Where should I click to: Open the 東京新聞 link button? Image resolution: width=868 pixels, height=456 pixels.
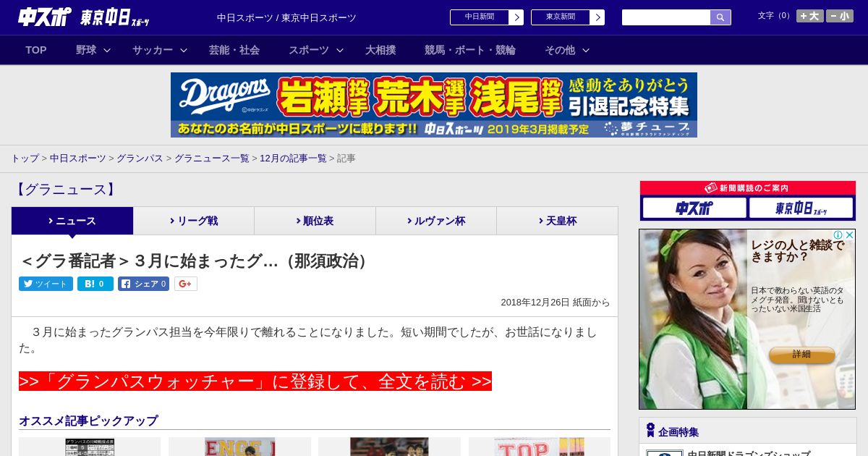coord(561,17)
